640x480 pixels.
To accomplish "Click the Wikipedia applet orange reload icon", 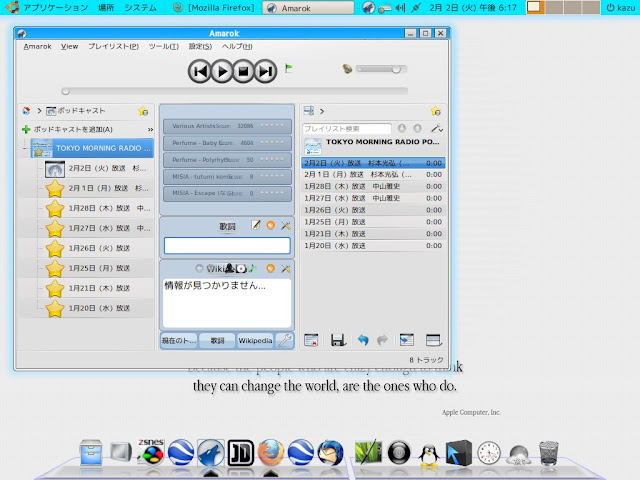I will [271, 268].
